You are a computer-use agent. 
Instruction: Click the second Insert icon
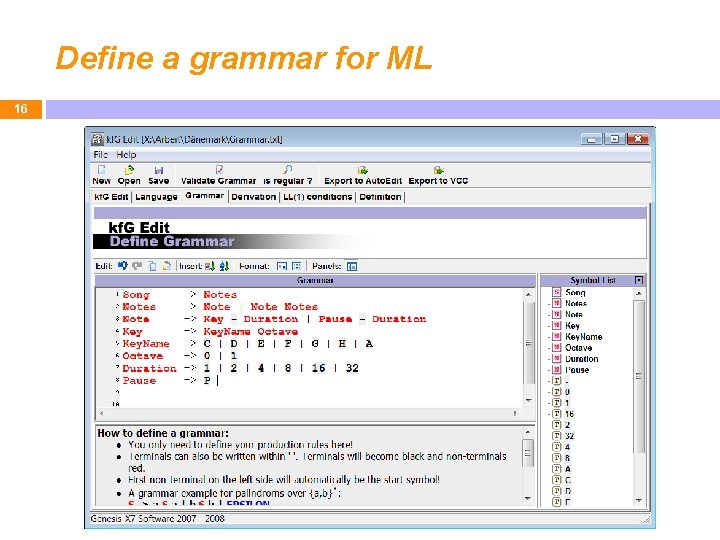pyautogui.click(x=224, y=266)
